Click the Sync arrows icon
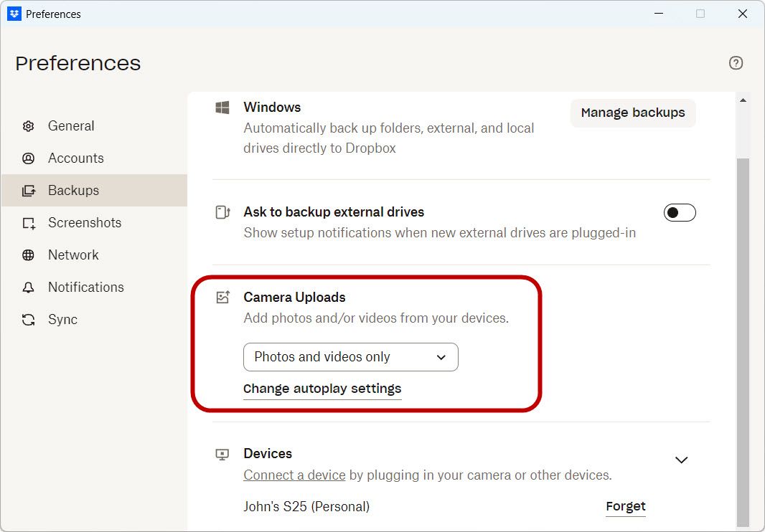Screen dimensions: 765x532 29,320
